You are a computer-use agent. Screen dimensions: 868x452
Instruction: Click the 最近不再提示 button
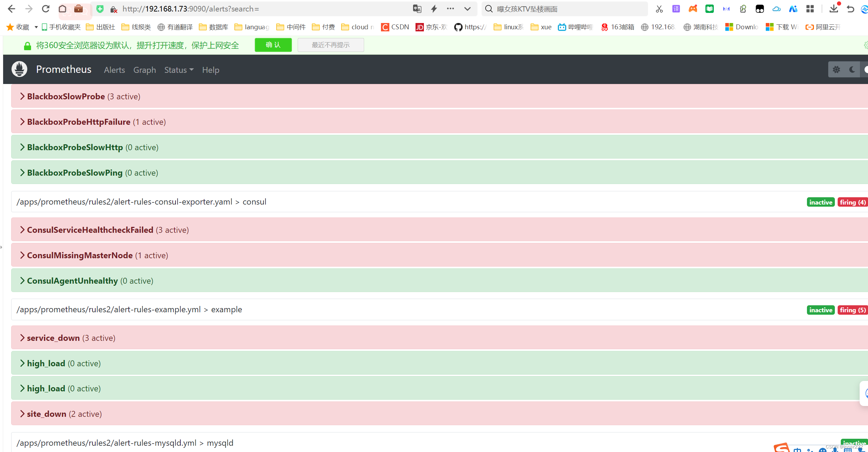tap(331, 45)
